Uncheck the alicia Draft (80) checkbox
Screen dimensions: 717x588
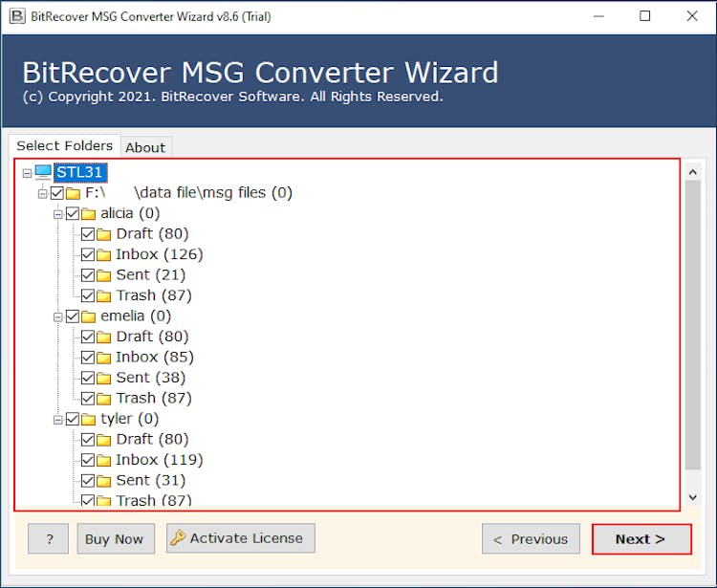[x=88, y=234]
